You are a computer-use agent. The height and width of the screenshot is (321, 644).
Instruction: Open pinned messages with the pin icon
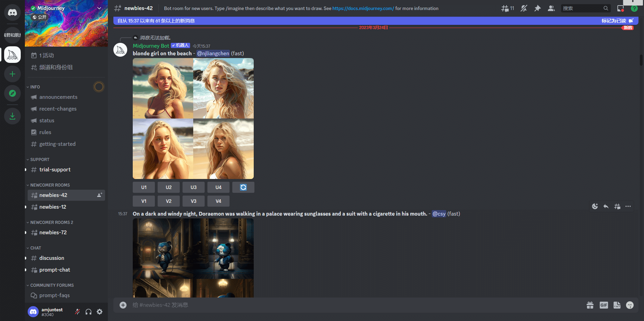[x=538, y=8]
